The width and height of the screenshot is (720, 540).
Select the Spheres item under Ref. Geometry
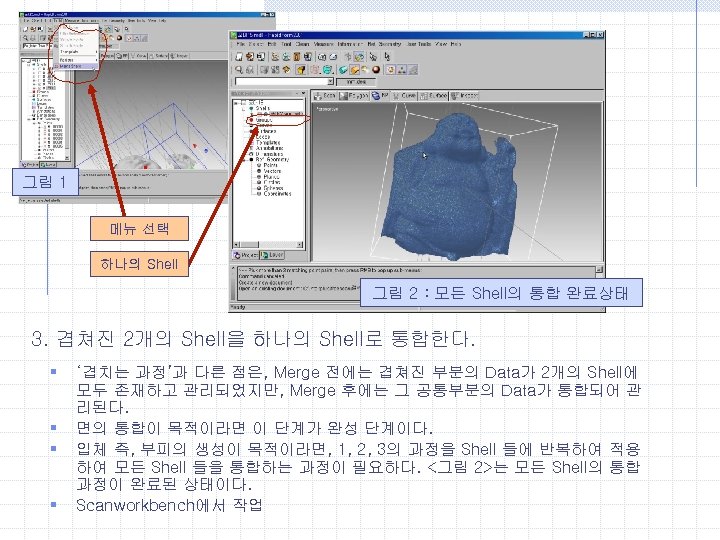(273, 188)
